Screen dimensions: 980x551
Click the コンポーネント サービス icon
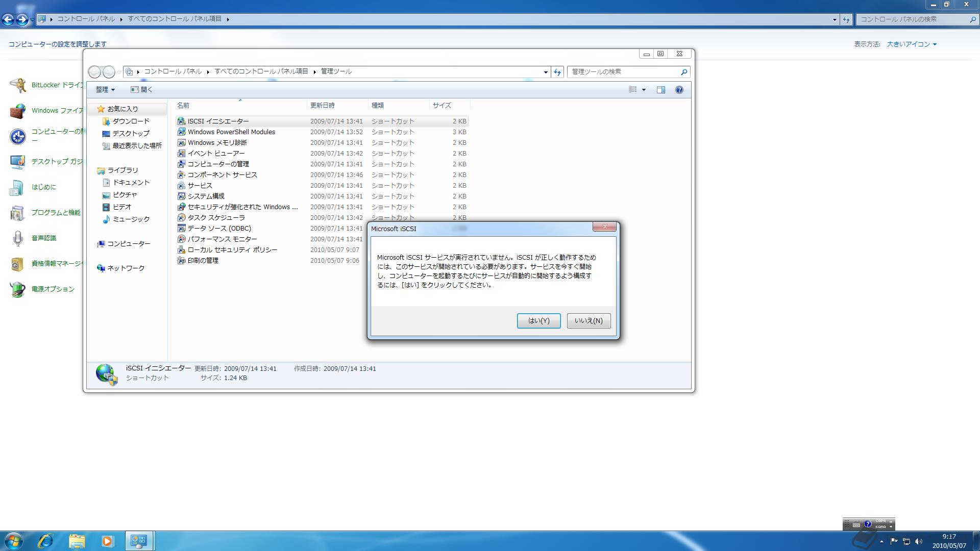click(x=181, y=175)
